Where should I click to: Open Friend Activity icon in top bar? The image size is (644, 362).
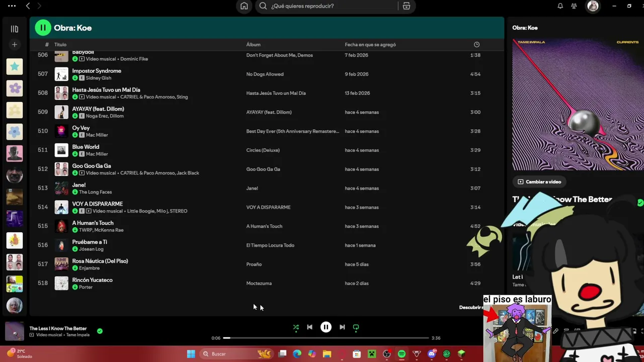pyautogui.click(x=574, y=6)
